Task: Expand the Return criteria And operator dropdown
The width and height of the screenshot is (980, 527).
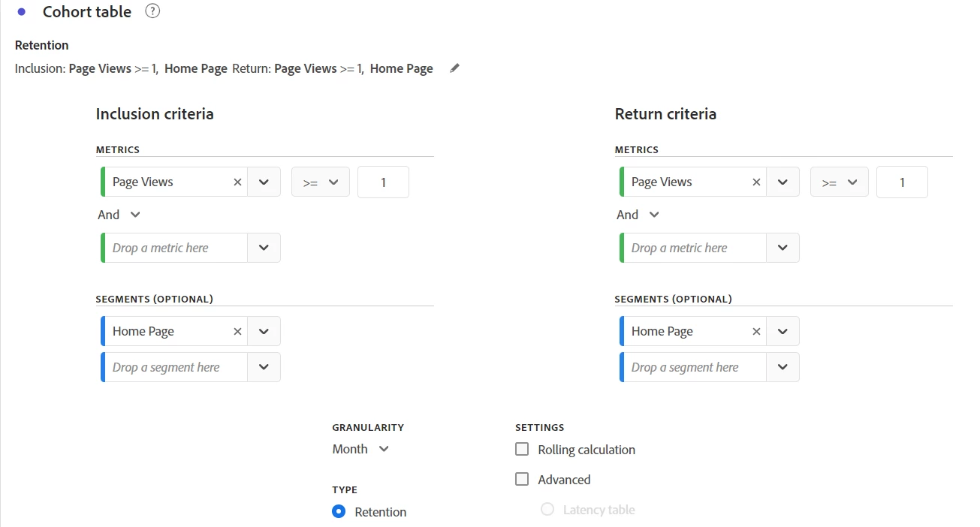Action: click(638, 215)
